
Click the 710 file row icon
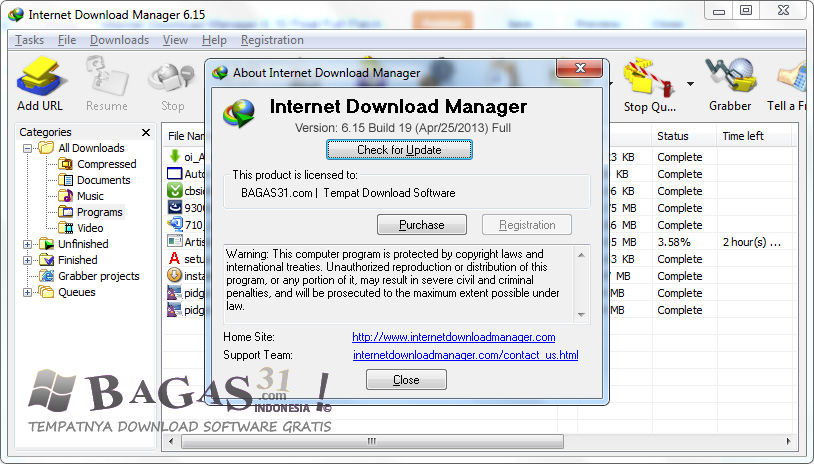[174, 224]
